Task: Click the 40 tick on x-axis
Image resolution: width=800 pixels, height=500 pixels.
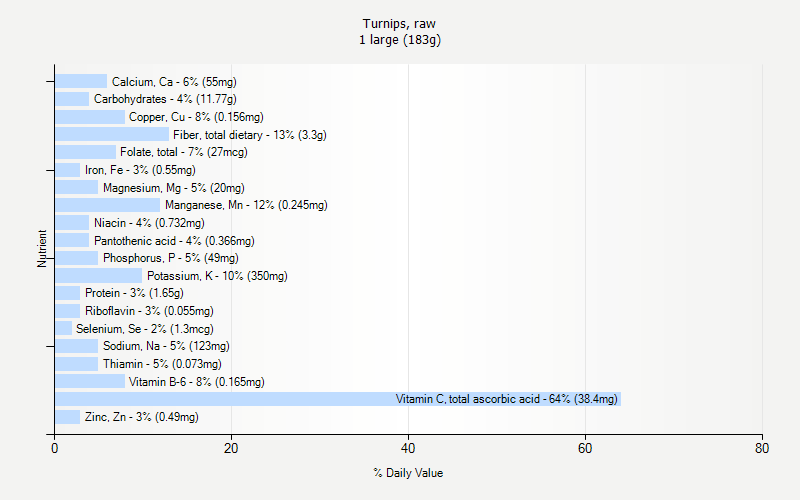Action: point(408,450)
